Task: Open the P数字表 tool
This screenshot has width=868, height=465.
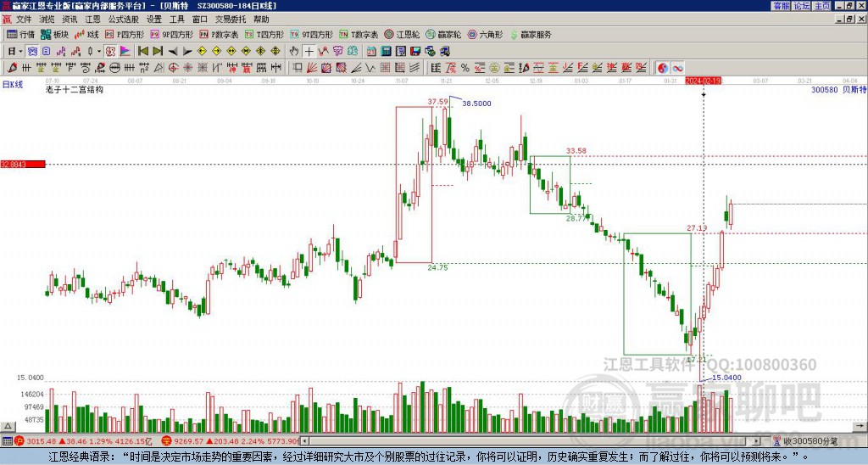Action: click(x=219, y=34)
